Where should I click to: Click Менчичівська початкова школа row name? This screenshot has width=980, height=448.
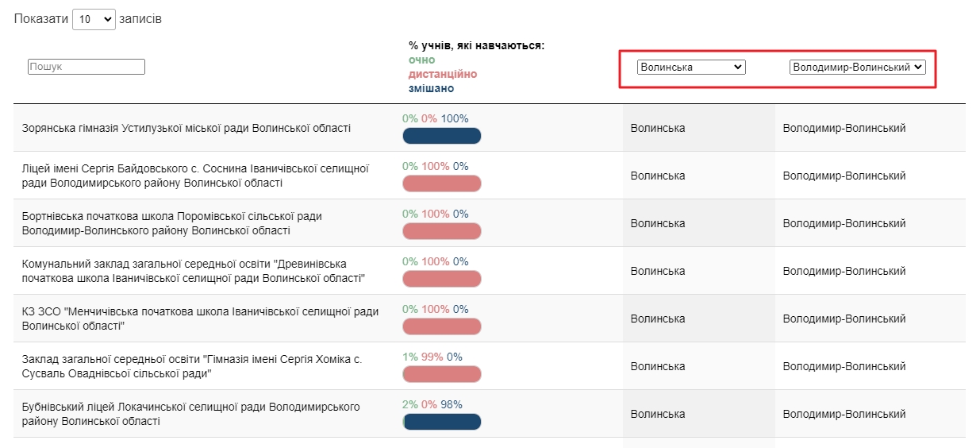click(200, 319)
